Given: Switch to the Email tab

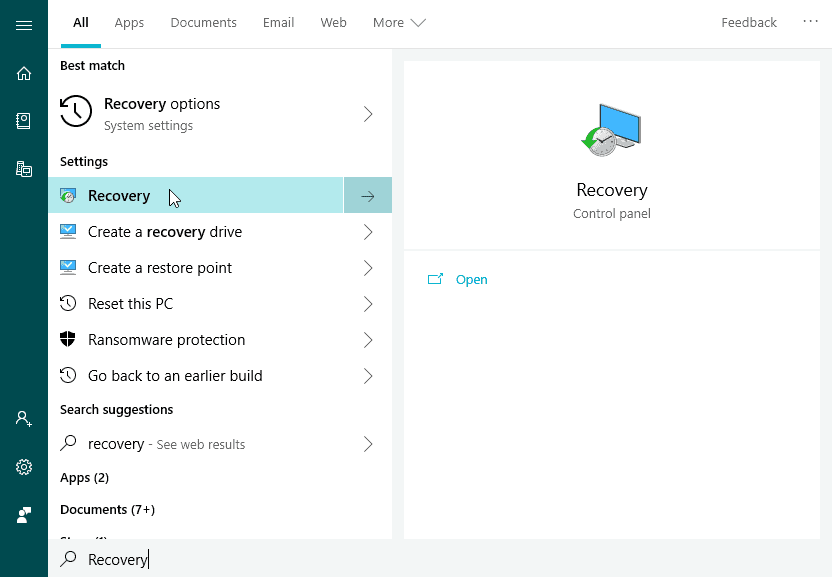Looking at the screenshot, I should tap(278, 23).
